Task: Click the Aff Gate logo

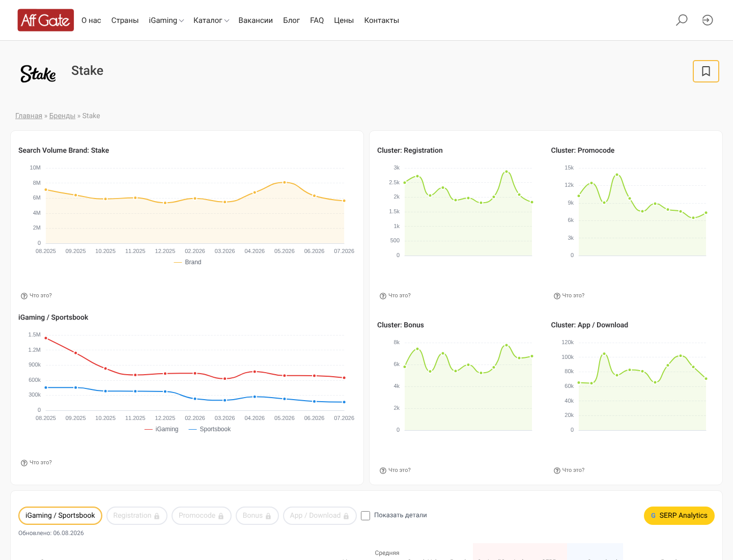Action: point(46,20)
